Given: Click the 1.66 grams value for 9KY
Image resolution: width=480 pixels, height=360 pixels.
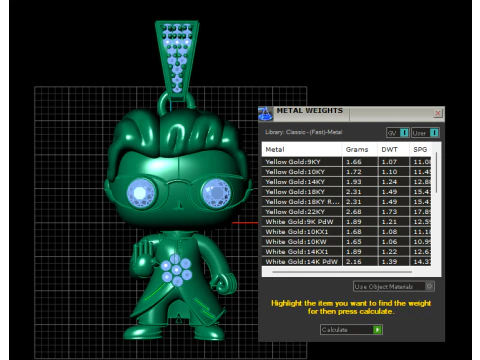Looking at the screenshot, I should [x=354, y=162].
